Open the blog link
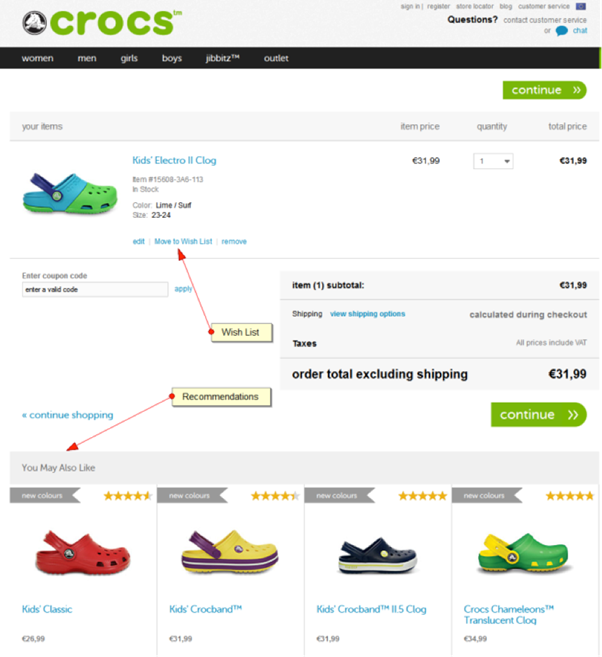Viewport: 602px width, 657px height. (x=506, y=6)
